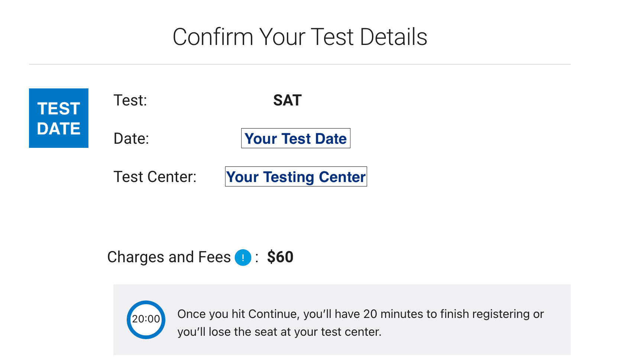Click the Confirm Your Test Details heading
625x364 pixels.
(300, 37)
